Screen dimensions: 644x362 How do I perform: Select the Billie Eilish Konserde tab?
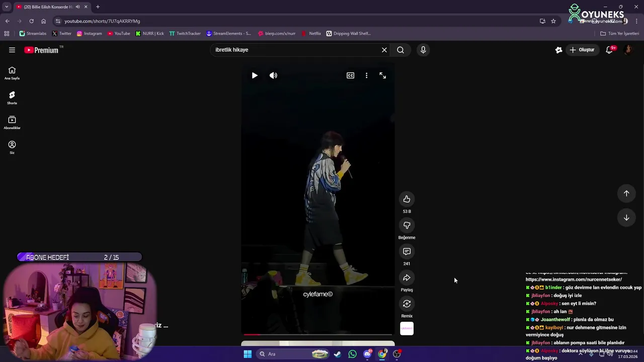pyautogui.click(x=48, y=7)
